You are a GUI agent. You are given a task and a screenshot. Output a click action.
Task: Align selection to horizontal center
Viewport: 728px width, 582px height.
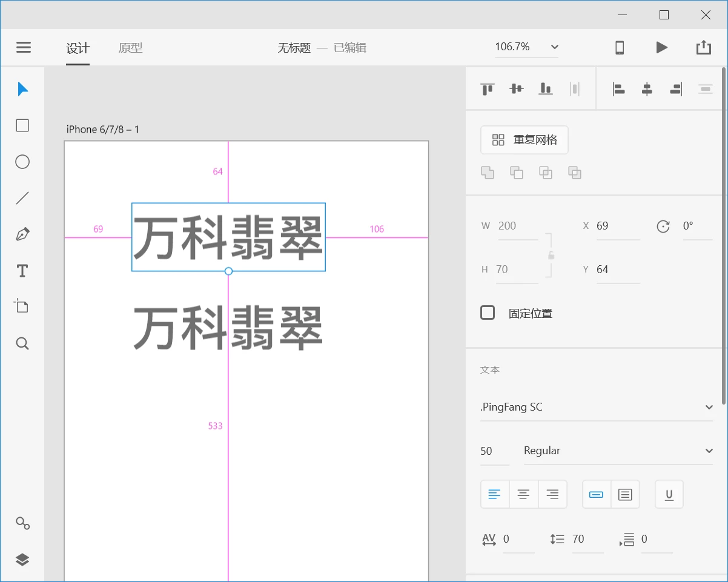click(x=647, y=89)
